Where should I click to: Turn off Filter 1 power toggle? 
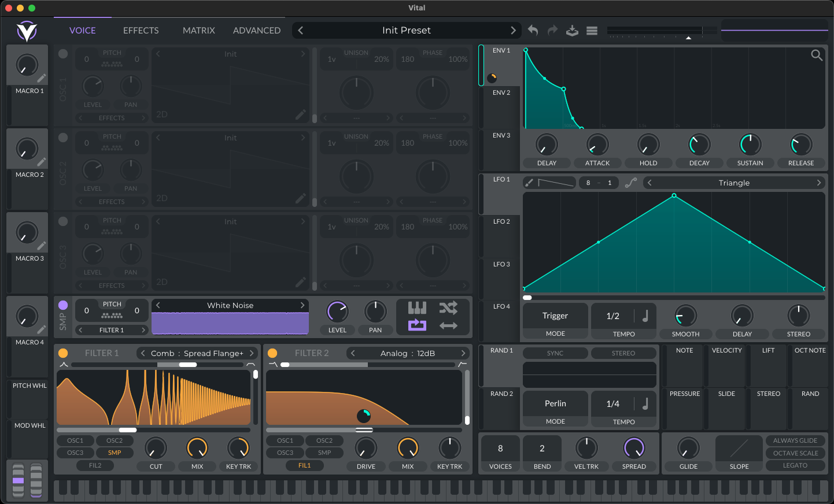click(x=63, y=353)
